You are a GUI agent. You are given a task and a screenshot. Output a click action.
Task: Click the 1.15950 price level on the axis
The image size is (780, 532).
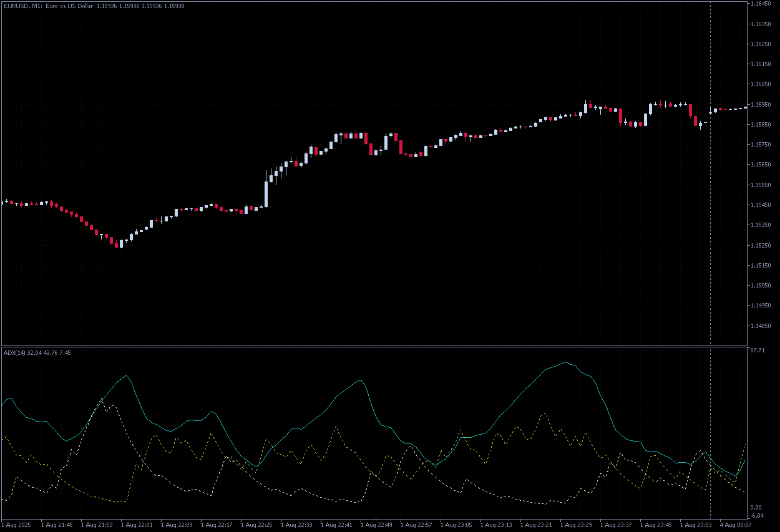tap(761, 104)
